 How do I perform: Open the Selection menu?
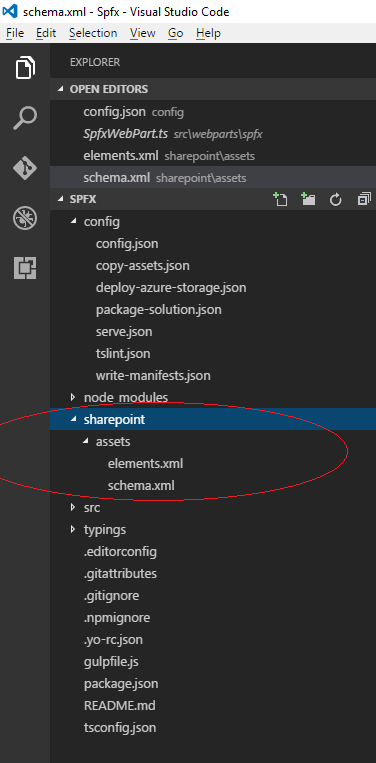93,33
